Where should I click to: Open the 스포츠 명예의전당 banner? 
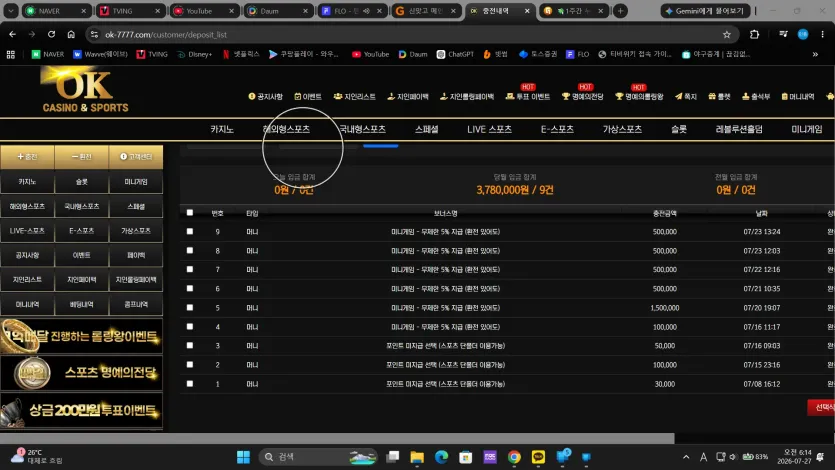81,373
